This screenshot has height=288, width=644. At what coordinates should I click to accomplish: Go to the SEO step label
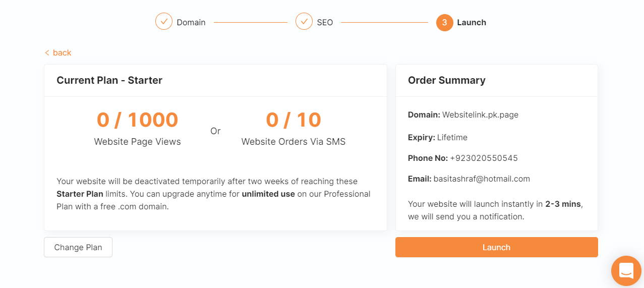click(x=325, y=23)
